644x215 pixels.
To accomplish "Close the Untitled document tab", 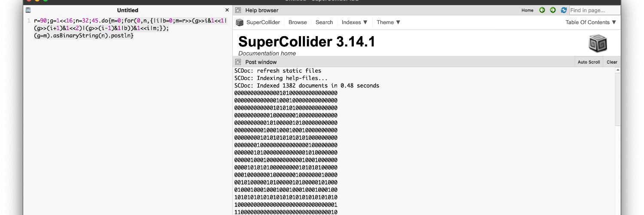I will [x=227, y=10].
